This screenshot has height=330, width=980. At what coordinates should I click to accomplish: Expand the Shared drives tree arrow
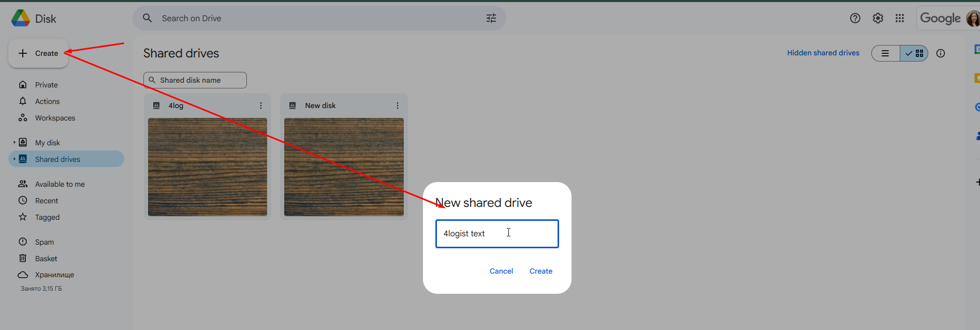[x=14, y=159]
